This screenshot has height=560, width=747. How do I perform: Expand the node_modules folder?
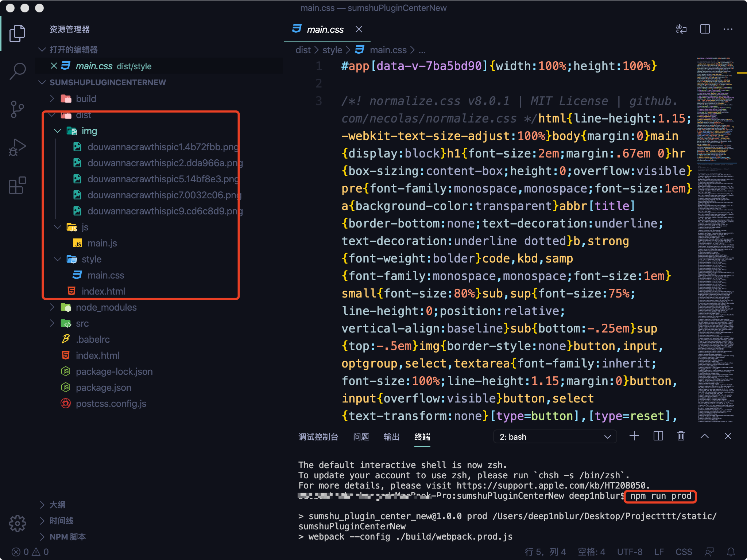106,307
